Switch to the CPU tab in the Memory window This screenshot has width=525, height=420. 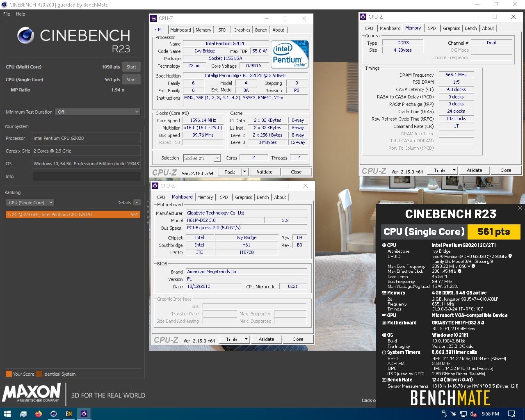pos(369,28)
